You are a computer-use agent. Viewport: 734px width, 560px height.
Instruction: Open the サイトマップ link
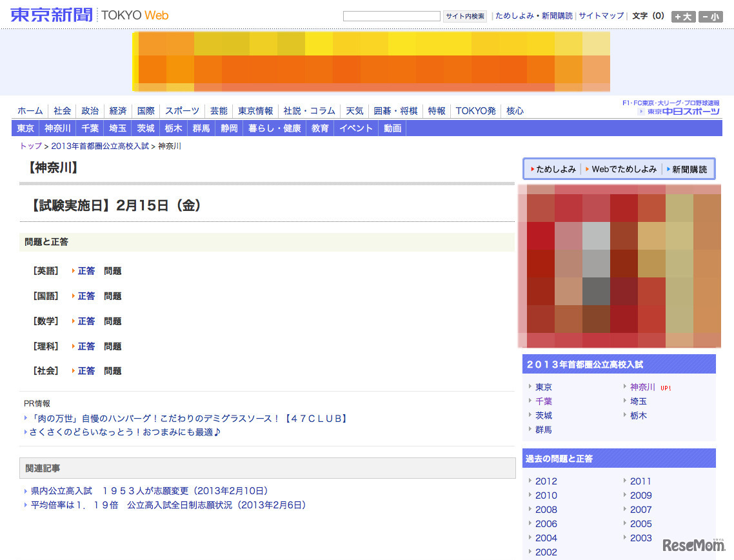pyautogui.click(x=601, y=16)
